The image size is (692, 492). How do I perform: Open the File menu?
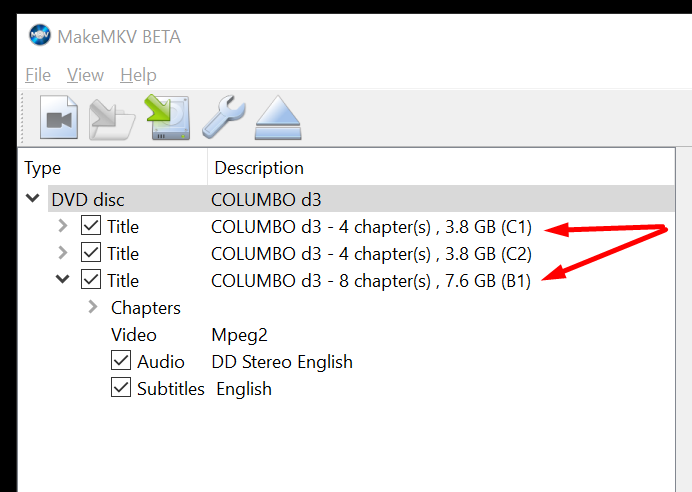pyautogui.click(x=38, y=75)
